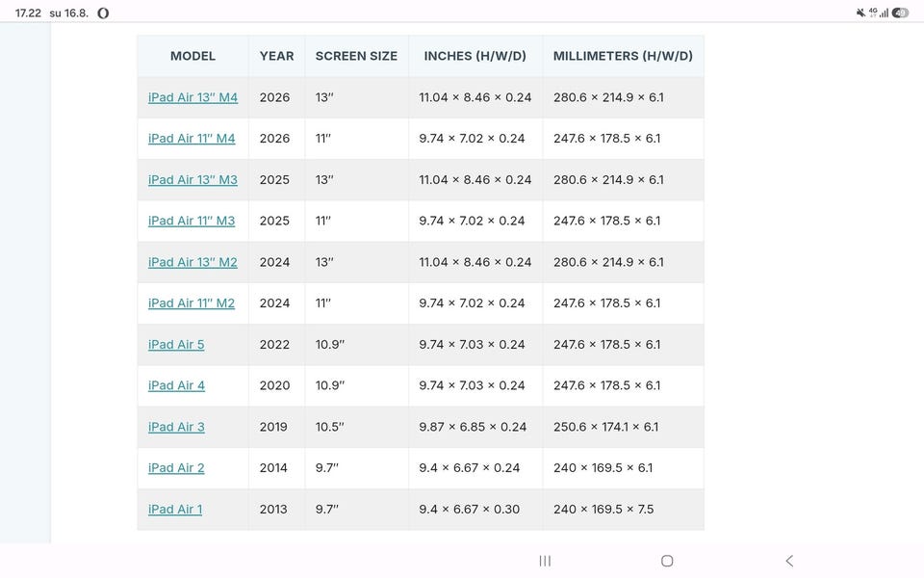Tap the battery indicator in status bar

[x=900, y=13]
